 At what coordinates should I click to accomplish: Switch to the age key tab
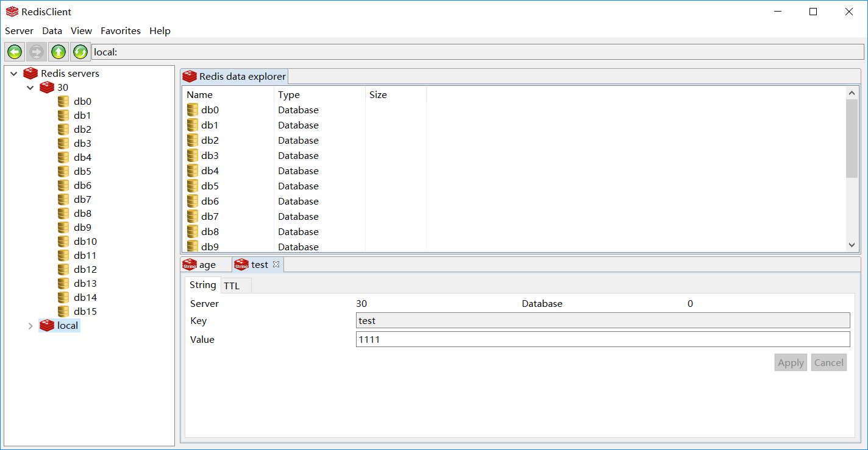point(206,265)
